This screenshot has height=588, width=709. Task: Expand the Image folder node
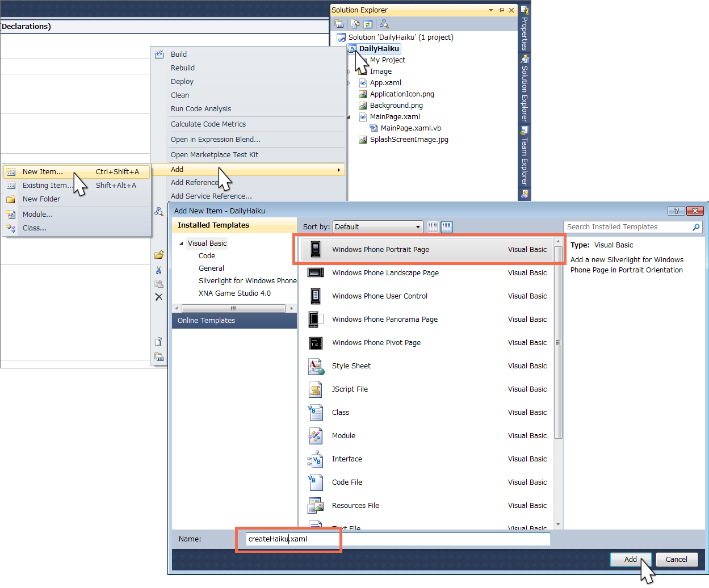tap(349, 72)
